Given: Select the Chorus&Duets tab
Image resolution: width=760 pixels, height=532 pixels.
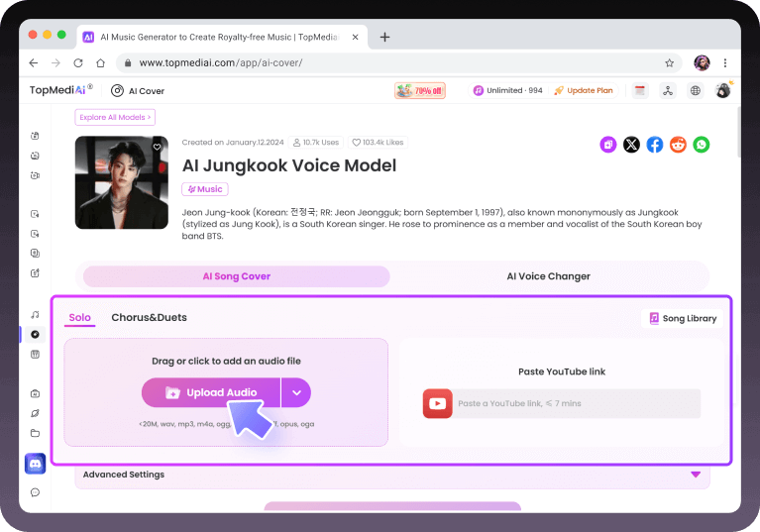Looking at the screenshot, I should (x=150, y=317).
